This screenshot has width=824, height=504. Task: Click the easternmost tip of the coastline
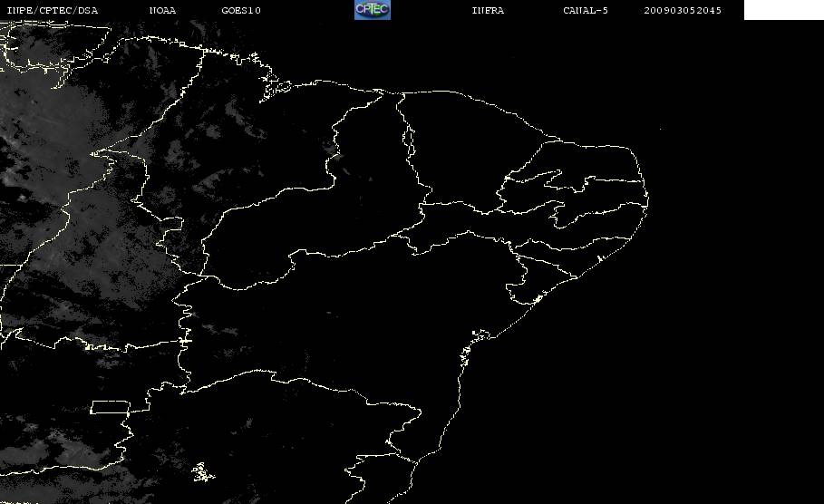647,199
